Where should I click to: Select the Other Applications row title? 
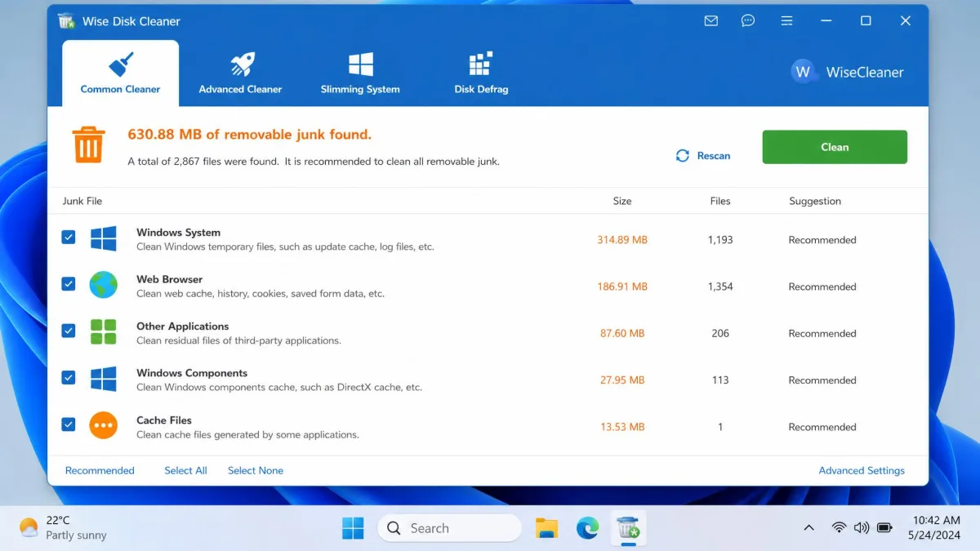182,327
